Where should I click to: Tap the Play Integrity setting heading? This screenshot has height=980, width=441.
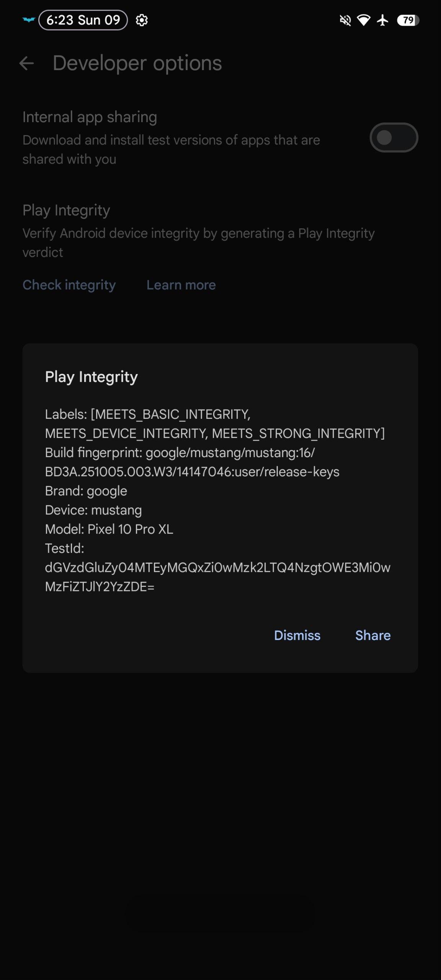pyautogui.click(x=66, y=210)
